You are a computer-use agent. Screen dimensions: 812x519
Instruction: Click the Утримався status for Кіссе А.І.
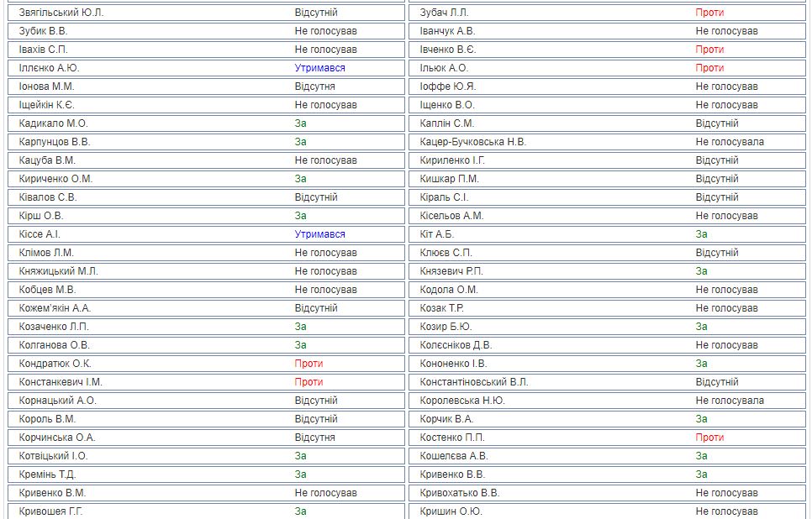[319, 234]
